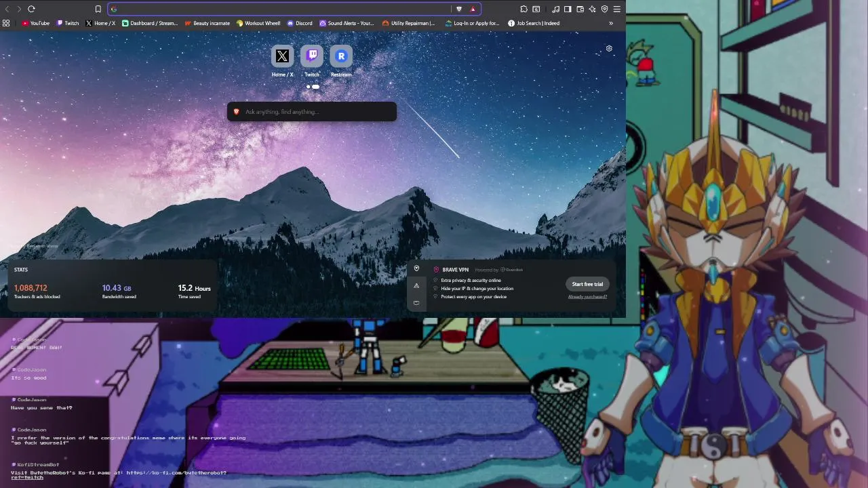
Task: Go forward with the browser forward arrow
Action: [x=18, y=9]
